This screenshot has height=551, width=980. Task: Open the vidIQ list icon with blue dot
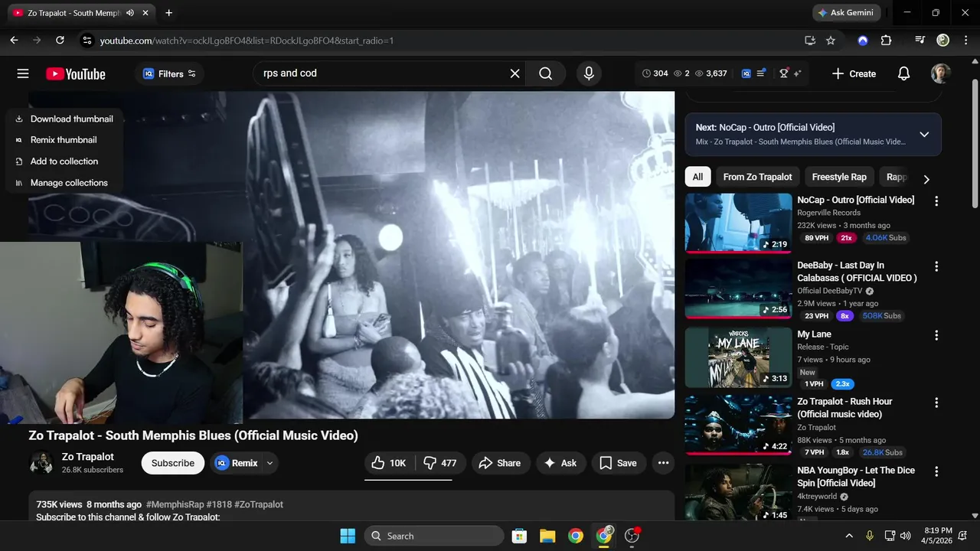click(x=761, y=73)
